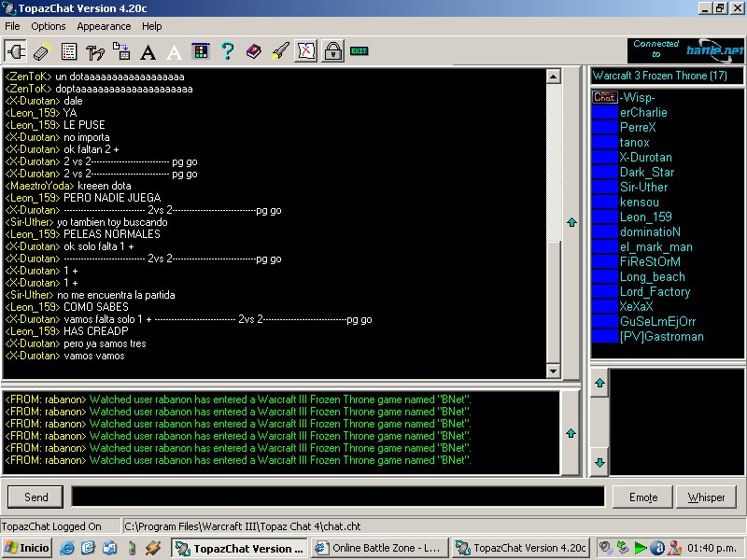Toggle the plug connect icon
Viewport: 747px width, 560px height.
[15, 50]
